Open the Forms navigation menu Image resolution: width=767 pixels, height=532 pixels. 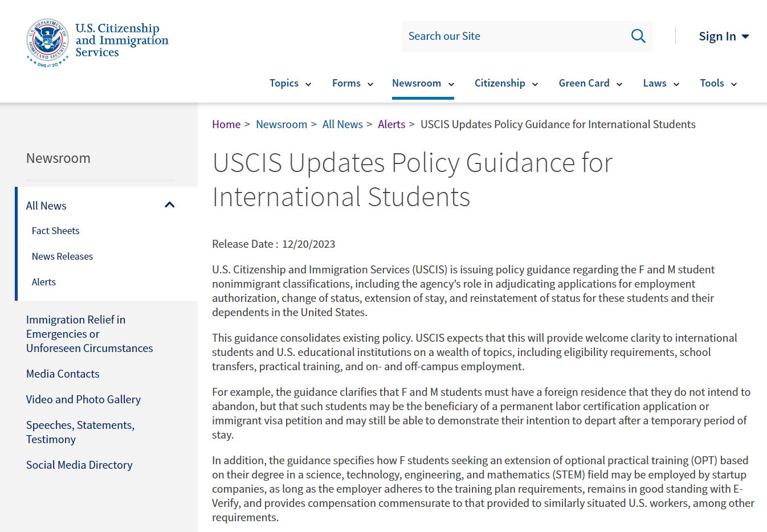[352, 83]
